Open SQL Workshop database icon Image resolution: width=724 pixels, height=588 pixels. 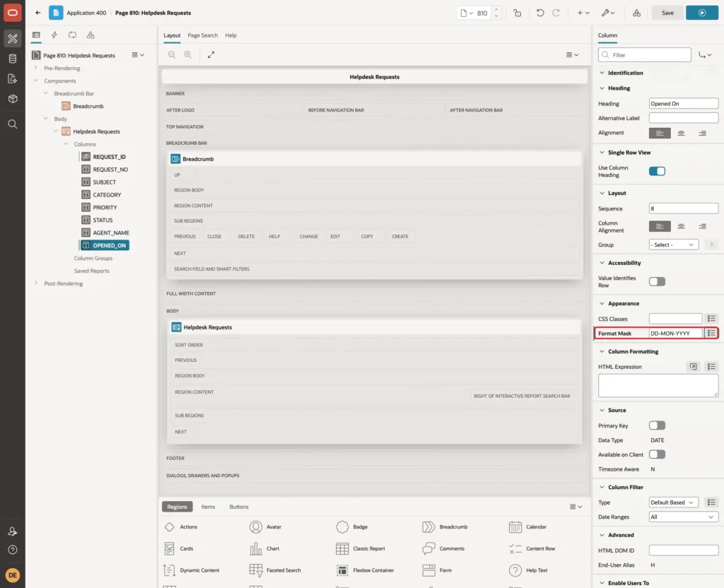13,59
